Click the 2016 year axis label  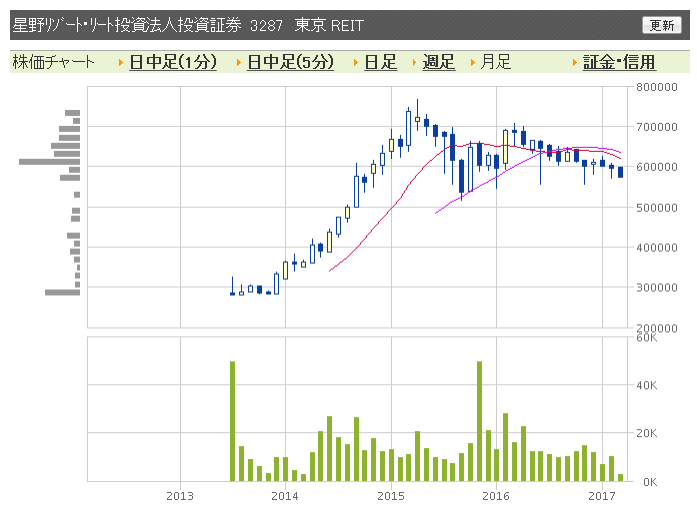point(496,496)
